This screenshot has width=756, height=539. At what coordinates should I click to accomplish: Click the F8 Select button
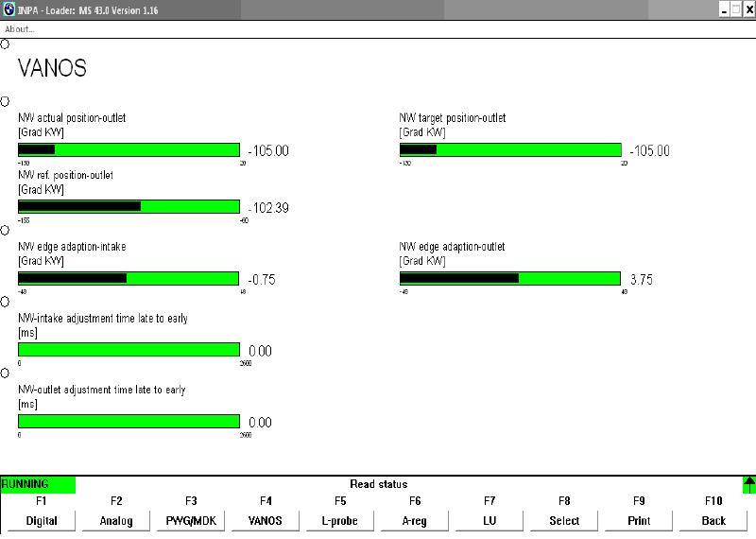(564, 521)
